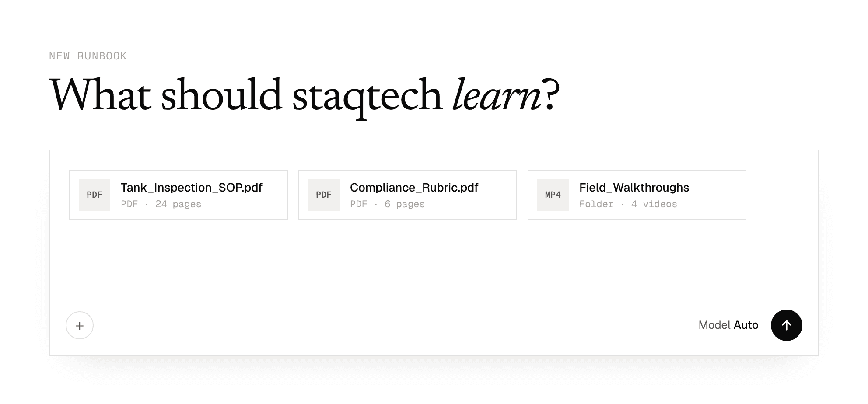Open the Tank_Inspection_SOP.pdf file name
The image size is (868, 404).
191,188
